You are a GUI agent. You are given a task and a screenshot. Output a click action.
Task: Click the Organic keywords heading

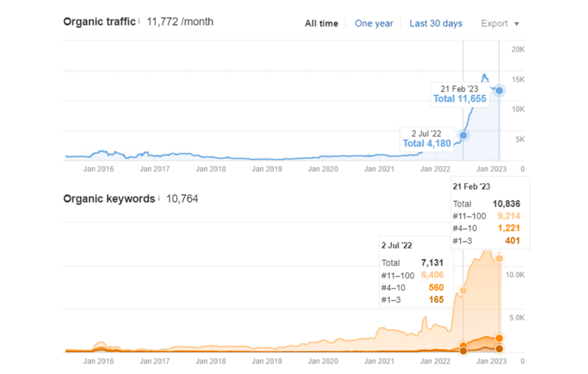[x=108, y=199]
